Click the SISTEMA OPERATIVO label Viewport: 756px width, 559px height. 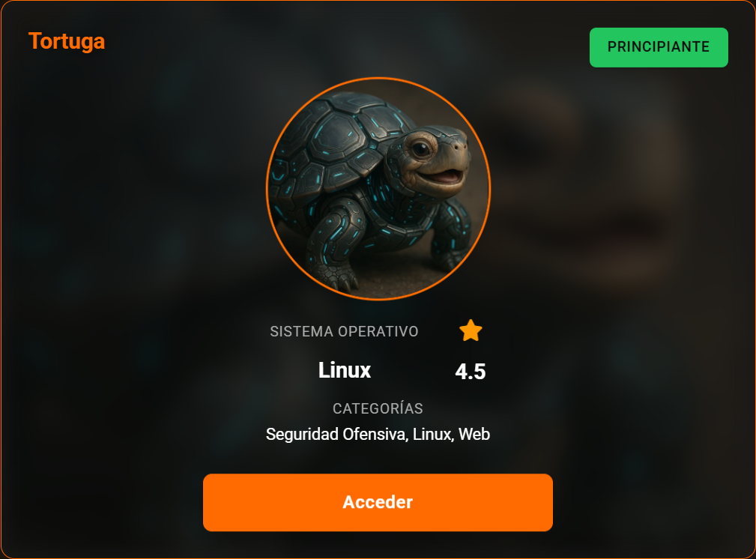tap(344, 331)
